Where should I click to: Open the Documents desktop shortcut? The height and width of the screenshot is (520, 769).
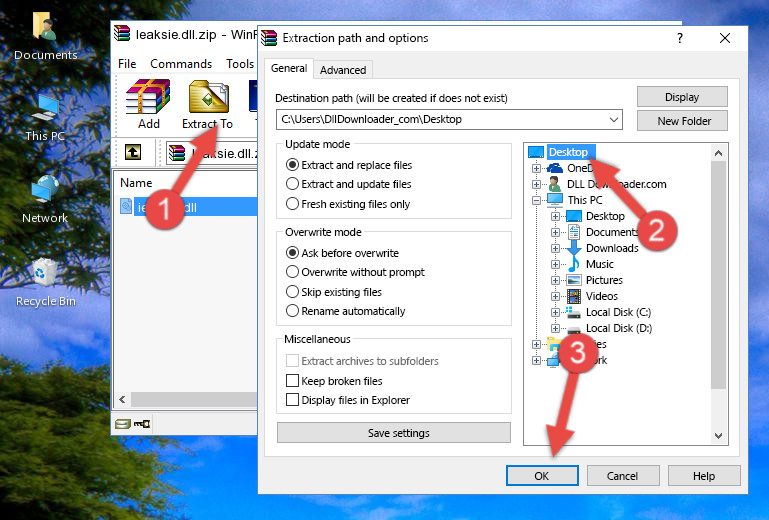[x=45, y=37]
